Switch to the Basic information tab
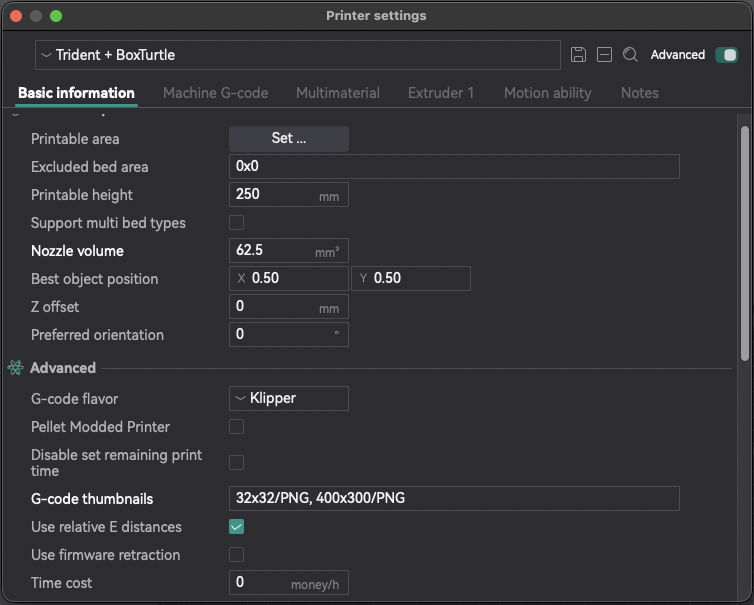 pos(76,93)
